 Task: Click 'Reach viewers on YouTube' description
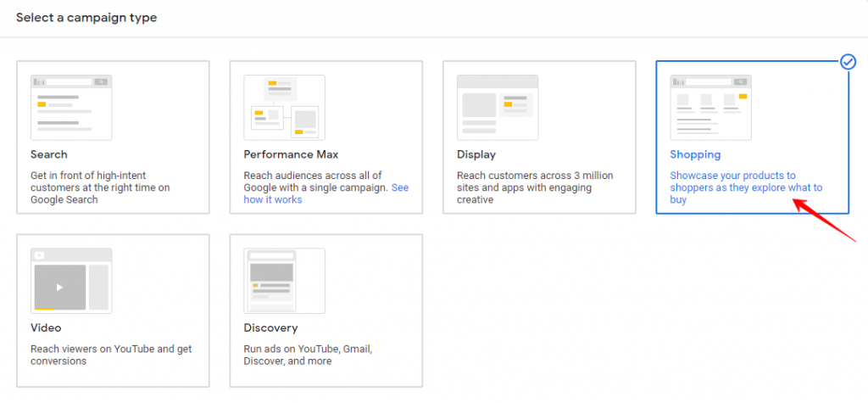tap(111, 355)
